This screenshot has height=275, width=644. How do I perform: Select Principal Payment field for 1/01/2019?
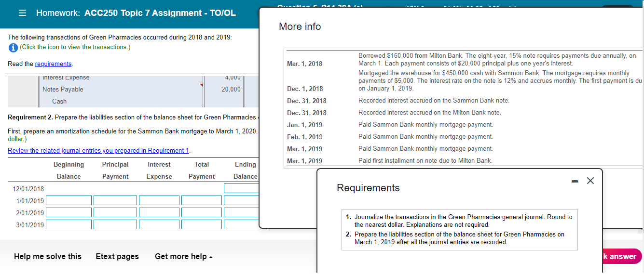click(x=115, y=200)
